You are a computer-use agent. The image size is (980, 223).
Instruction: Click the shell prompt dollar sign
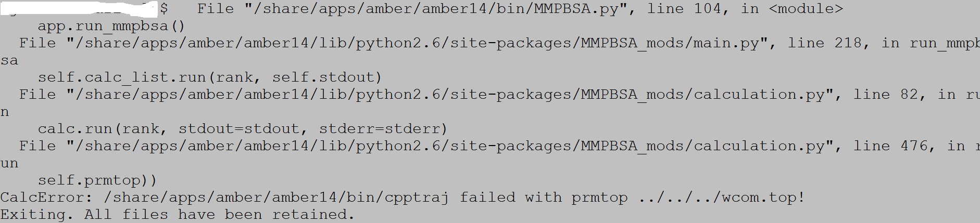pos(164,9)
